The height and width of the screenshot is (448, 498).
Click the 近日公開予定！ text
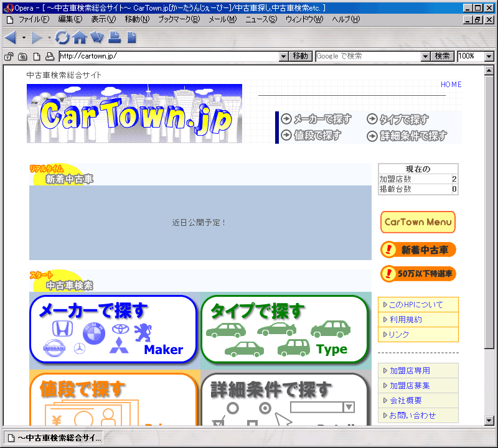[199, 223]
